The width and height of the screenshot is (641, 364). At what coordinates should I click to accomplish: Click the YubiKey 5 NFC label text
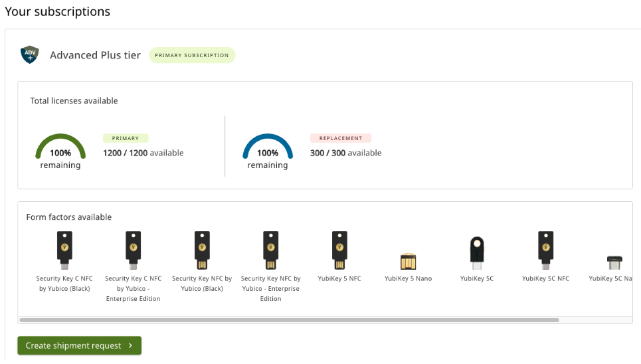point(339,278)
